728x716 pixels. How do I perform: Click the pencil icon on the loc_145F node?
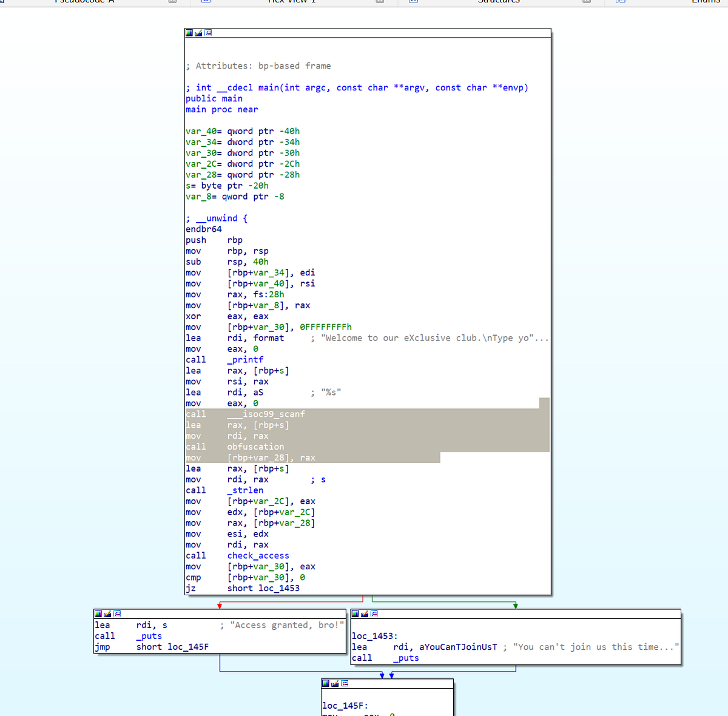point(334,683)
